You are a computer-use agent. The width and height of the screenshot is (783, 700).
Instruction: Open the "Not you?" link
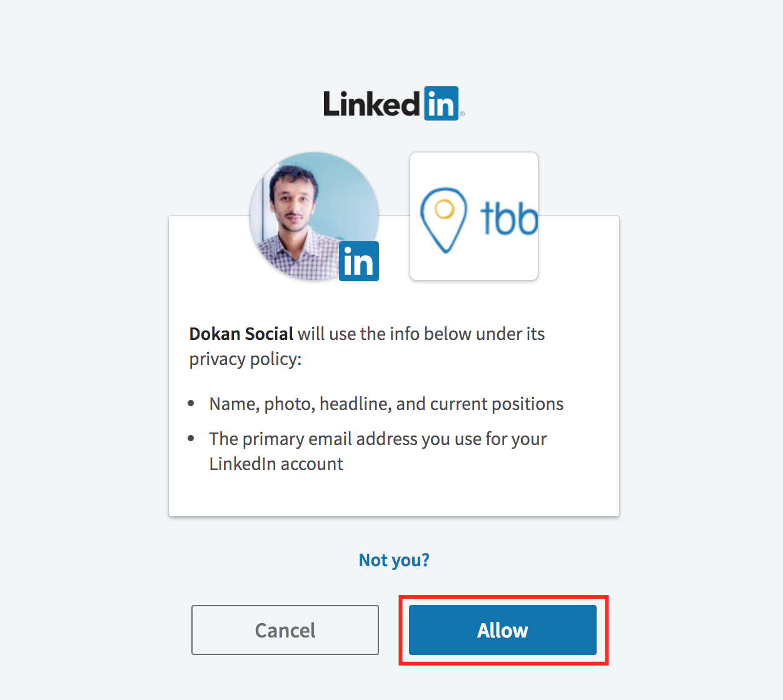[x=394, y=560]
